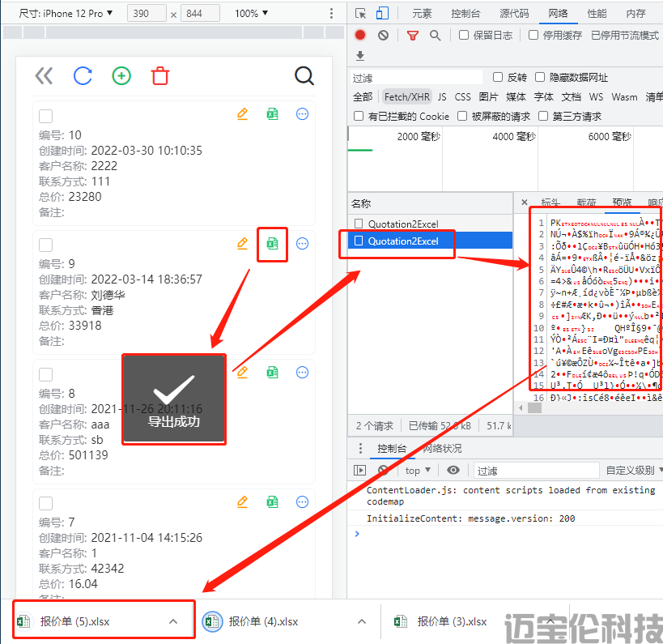The width and height of the screenshot is (663, 644).
Task: Expand menu for 报价单 (5).xlsx download
Action: pos(173,621)
